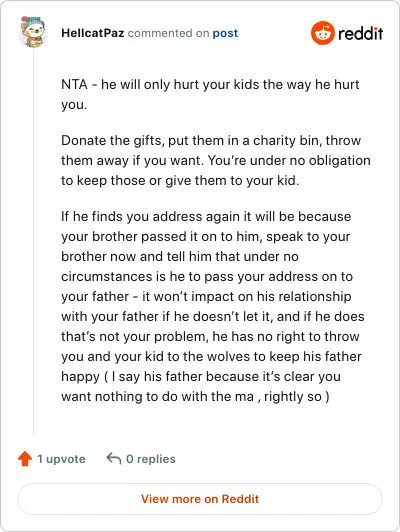Click the phrase "You're under no obligation"

[289, 160]
